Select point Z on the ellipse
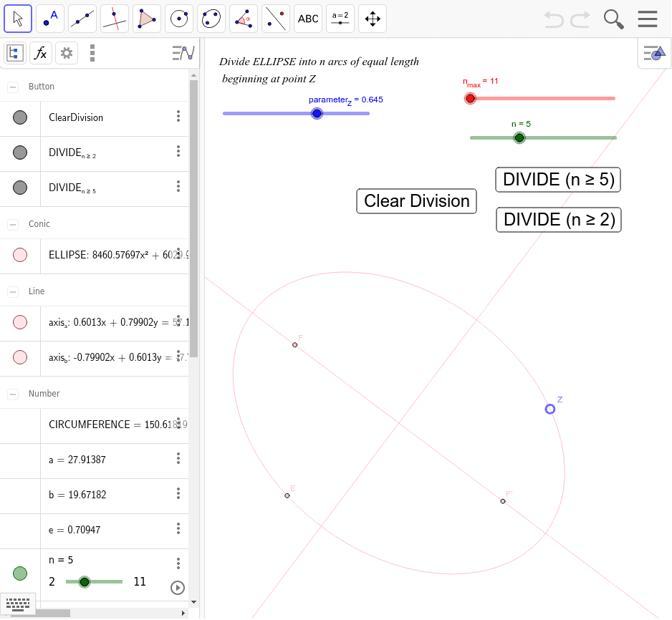The width and height of the screenshot is (672, 620). coord(550,410)
